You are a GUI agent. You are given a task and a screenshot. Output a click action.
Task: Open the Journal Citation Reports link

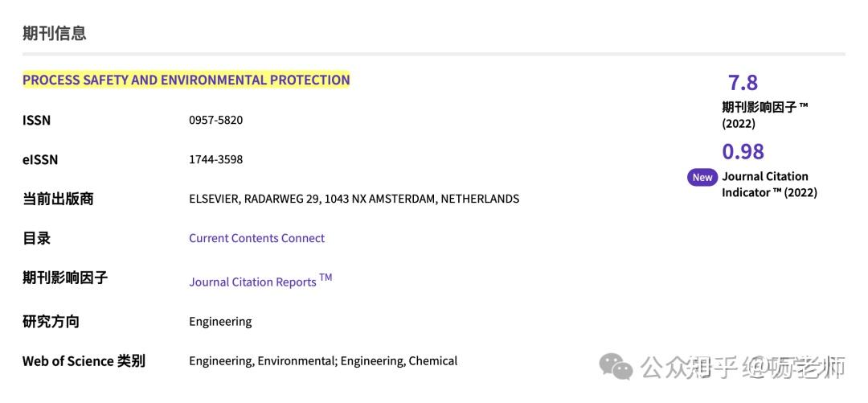pos(252,282)
